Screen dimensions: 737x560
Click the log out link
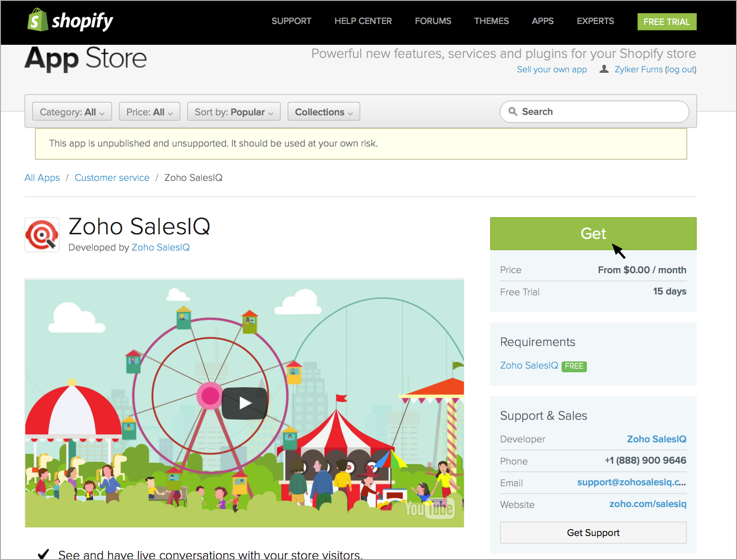pyautogui.click(x=681, y=70)
